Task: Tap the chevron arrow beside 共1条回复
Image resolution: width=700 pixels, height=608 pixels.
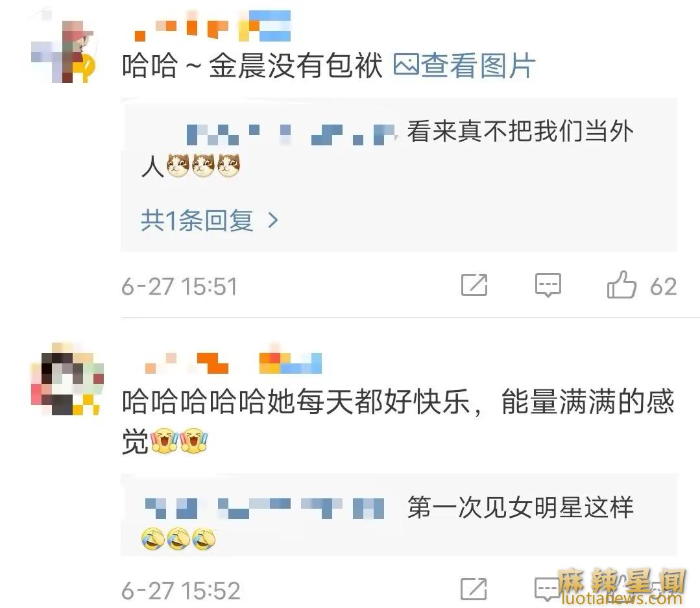Action: (x=272, y=220)
